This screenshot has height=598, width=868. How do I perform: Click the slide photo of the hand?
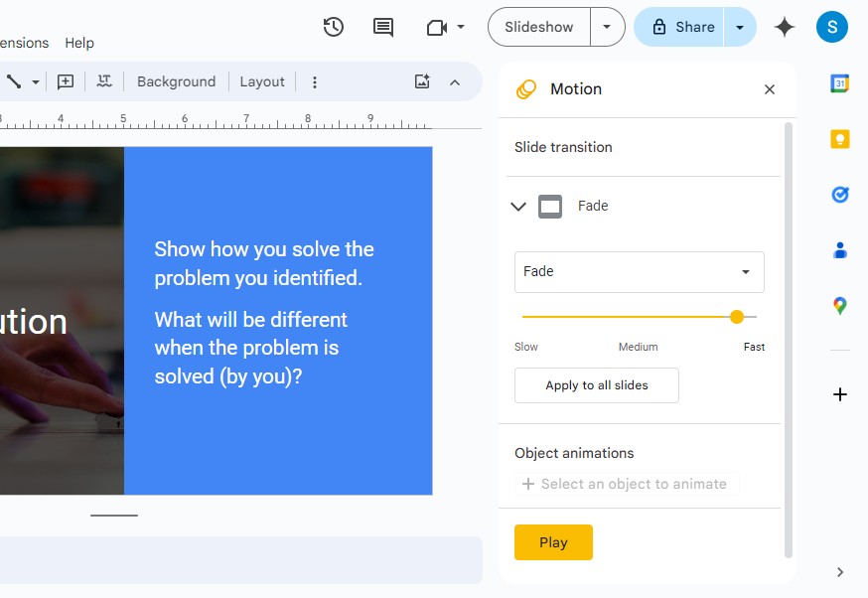click(x=62, y=321)
